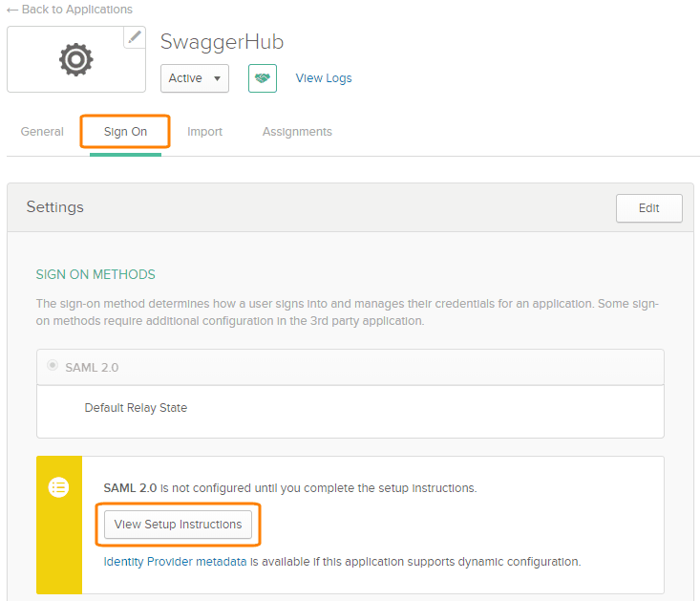Screen dimensions: 700x601
Task: Click the gear logo image of the app
Action: click(76, 60)
